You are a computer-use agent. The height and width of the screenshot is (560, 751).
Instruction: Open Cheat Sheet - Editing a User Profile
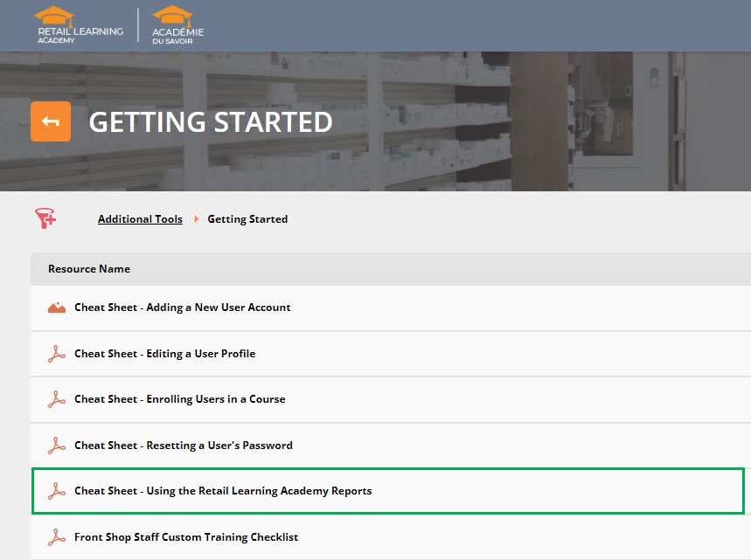[x=164, y=354]
